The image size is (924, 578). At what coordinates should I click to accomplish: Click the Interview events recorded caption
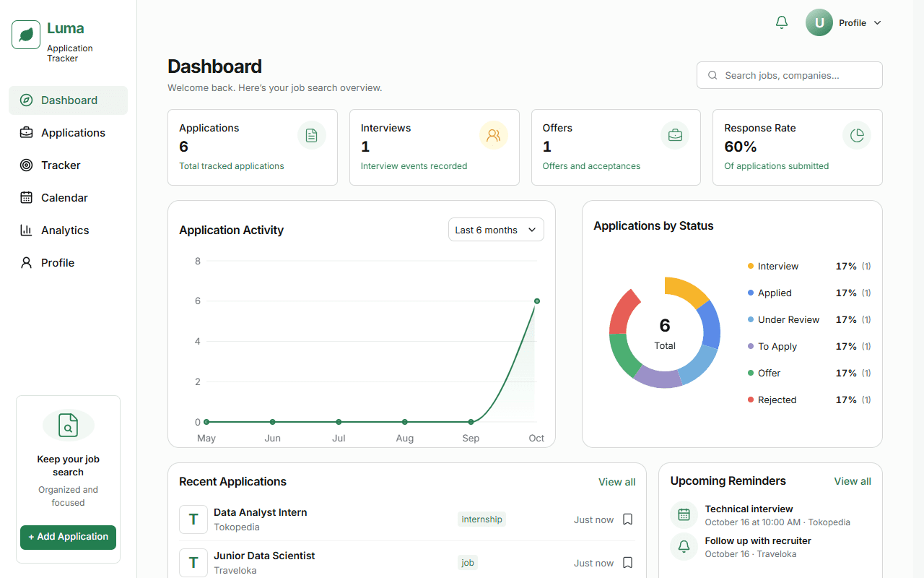(x=414, y=166)
